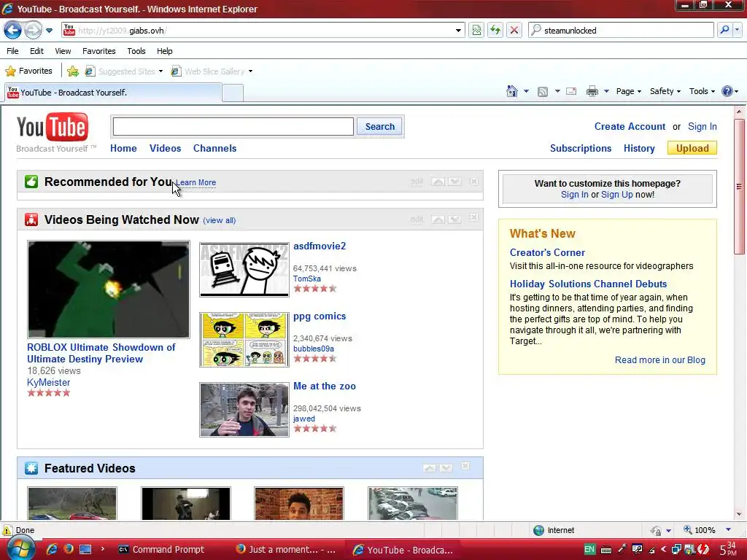Open the zoom level 100% dropdown

(x=728, y=530)
